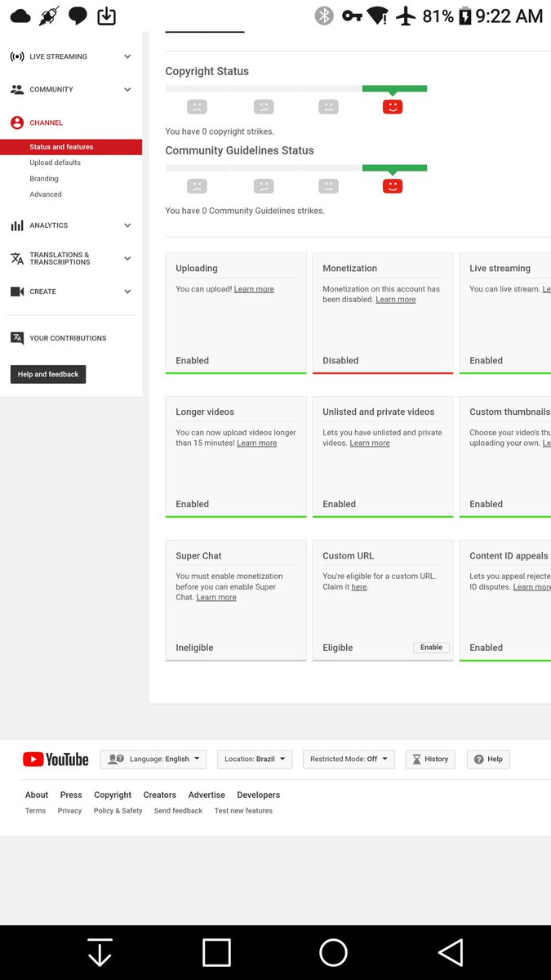Image resolution: width=551 pixels, height=980 pixels.
Task: Click Learn more in Monetization card
Action: click(396, 300)
